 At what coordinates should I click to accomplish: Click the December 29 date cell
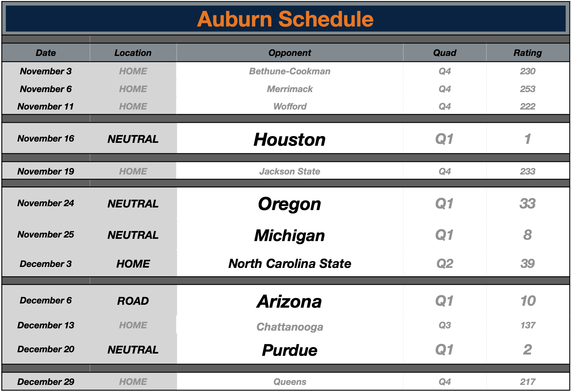pos(46,382)
